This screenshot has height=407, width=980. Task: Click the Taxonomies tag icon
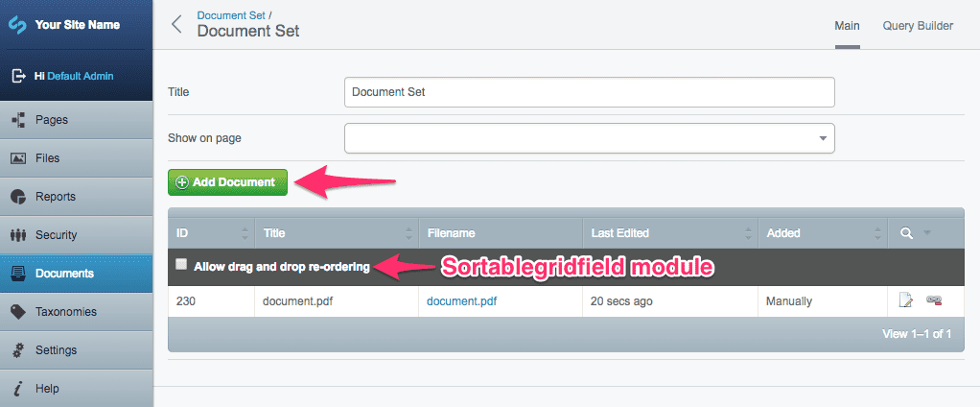point(17,312)
